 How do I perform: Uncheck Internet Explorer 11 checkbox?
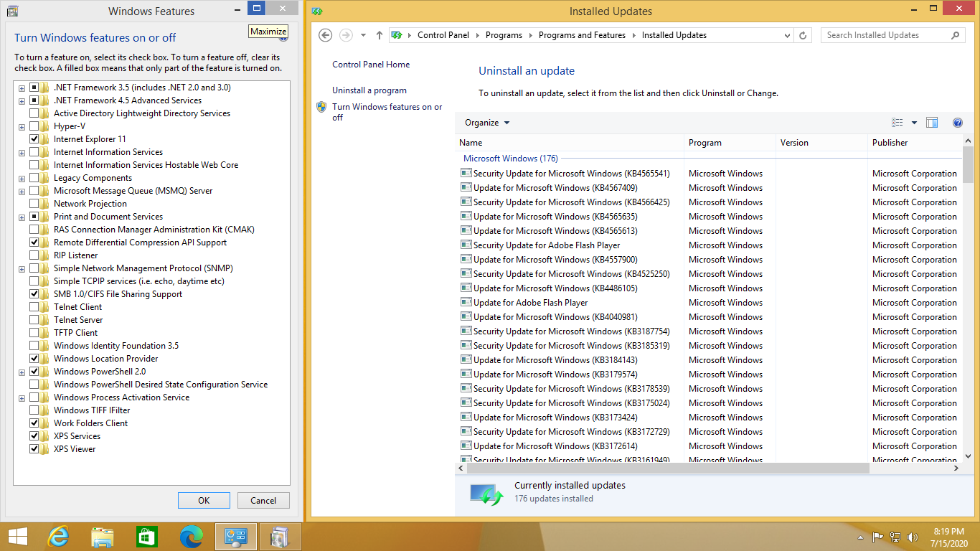point(34,139)
